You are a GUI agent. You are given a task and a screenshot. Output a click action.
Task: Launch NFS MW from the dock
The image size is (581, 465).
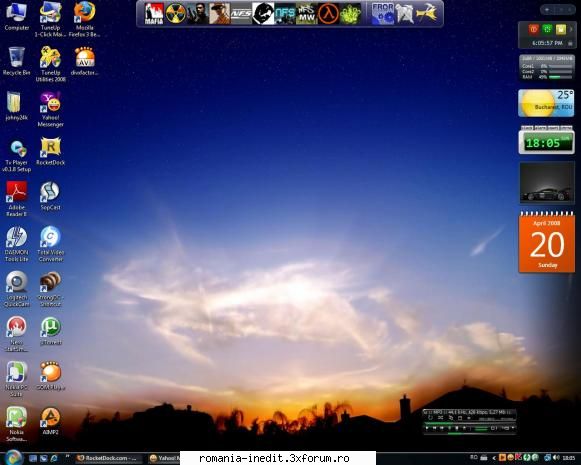click(306, 14)
